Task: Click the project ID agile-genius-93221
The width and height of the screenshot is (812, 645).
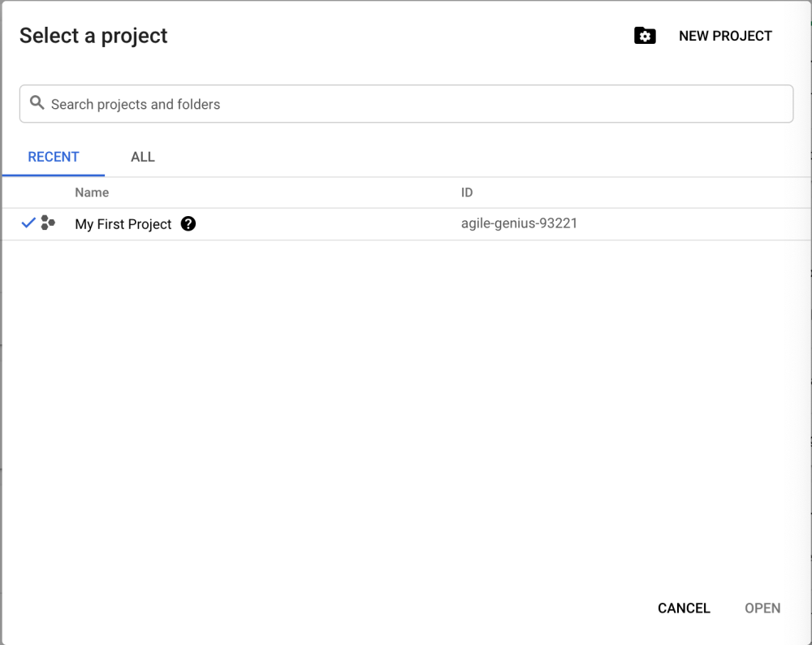Action: click(x=519, y=223)
